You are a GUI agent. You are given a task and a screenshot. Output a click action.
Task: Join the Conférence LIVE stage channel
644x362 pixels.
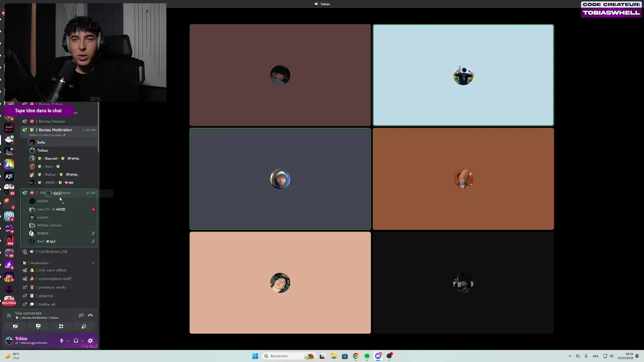tap(59, 251)
